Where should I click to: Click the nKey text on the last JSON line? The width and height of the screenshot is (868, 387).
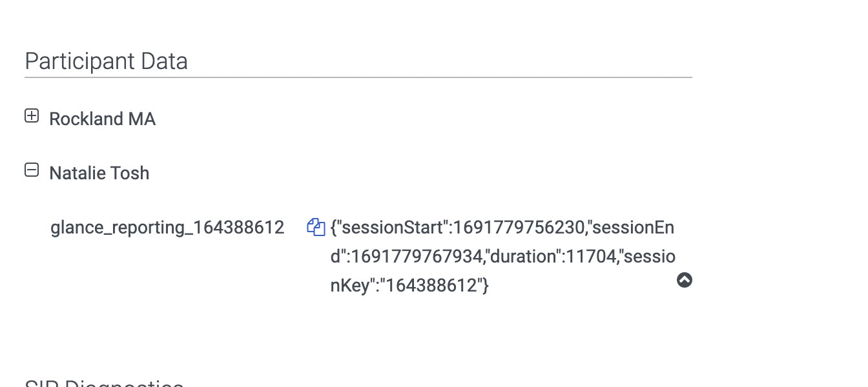tap(349, 286)
